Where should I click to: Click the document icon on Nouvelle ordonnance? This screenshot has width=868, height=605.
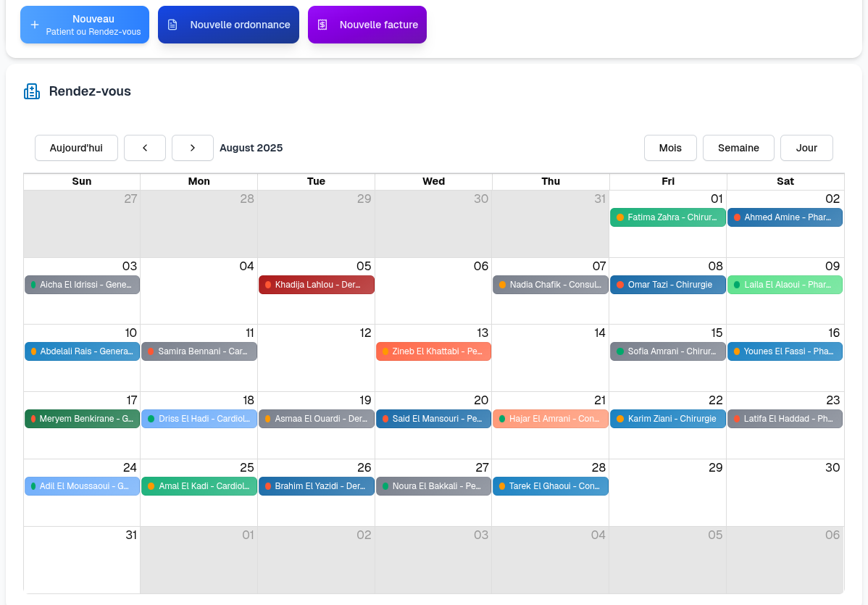click(x=172, y=24)
